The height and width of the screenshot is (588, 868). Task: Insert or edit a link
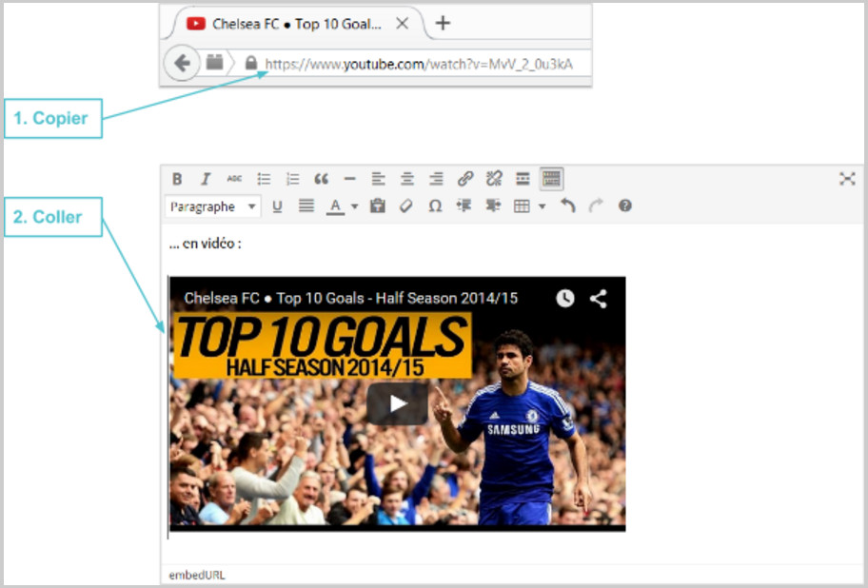click(x=465, y=179)
